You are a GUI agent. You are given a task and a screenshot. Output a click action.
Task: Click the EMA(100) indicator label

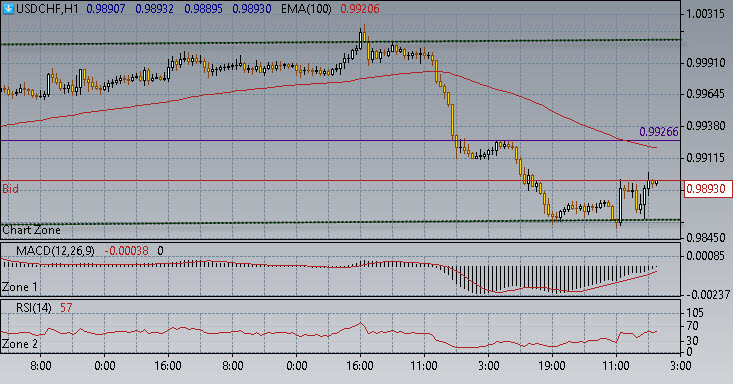click(x=306, y=9)
